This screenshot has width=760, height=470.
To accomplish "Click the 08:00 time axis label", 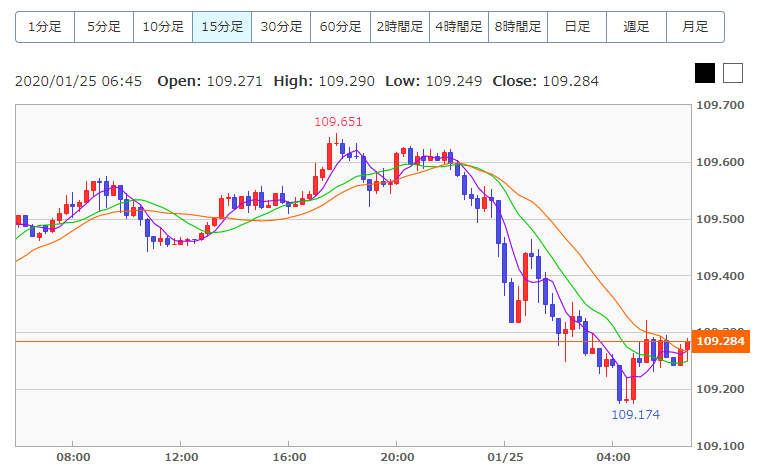I will [x=73, y=457].
